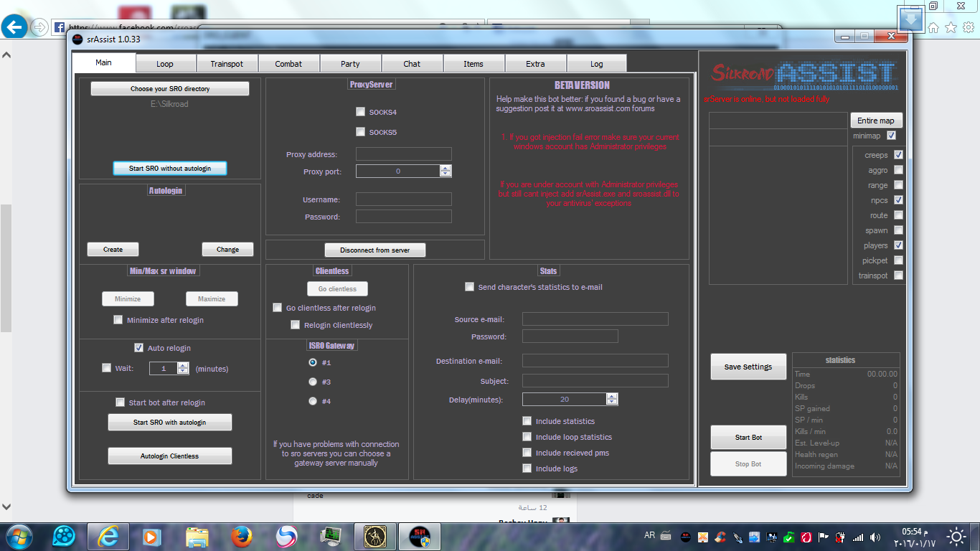Image resolution: width=980 pixels, height=551 pixels.
Task: Select ISRO Gateway #4 radio button
Action: (313, 401)
